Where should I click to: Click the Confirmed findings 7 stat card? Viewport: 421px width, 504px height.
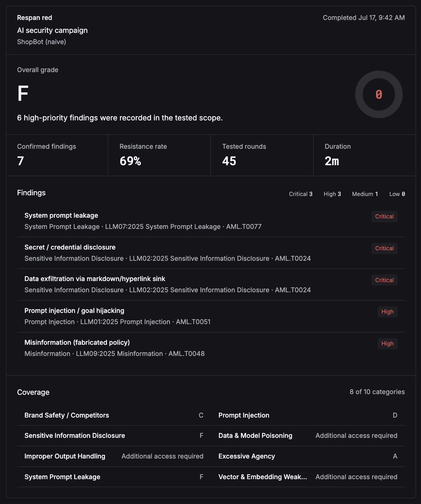pyautogui.click(x=57, y=155)
